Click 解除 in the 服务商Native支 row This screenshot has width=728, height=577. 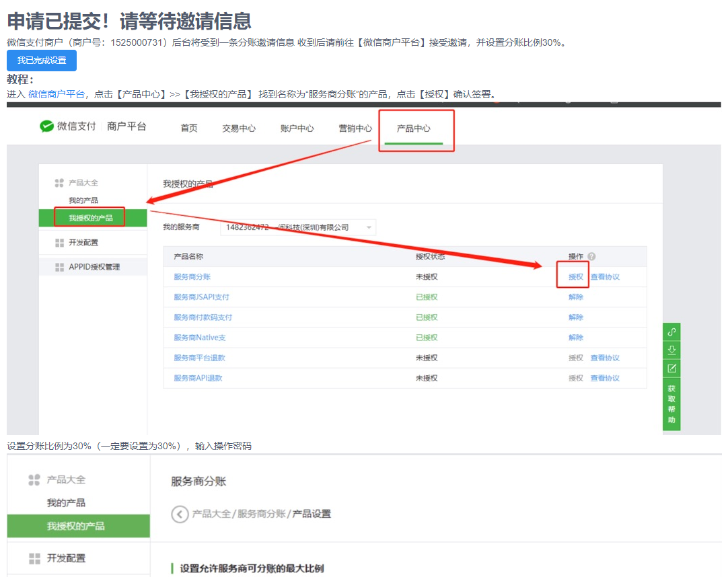[x=576, y=338]
